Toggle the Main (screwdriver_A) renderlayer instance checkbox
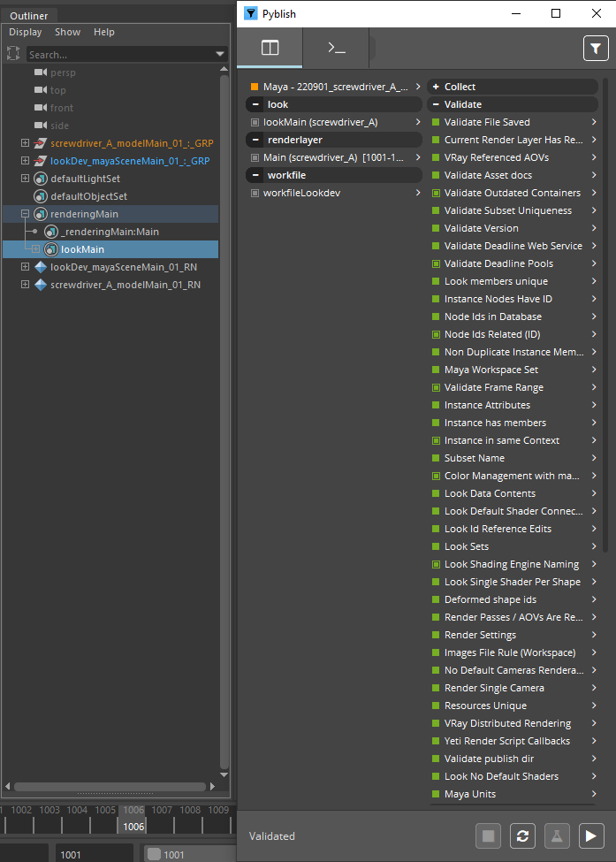Screen dimensions: 616x862 [255, 157]
